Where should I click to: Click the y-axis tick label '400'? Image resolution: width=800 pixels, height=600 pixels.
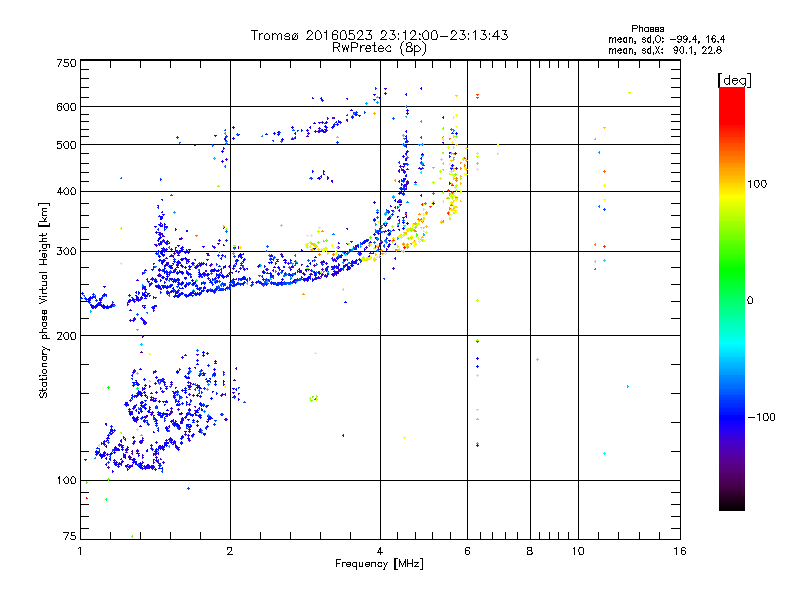tap(66, 192)
